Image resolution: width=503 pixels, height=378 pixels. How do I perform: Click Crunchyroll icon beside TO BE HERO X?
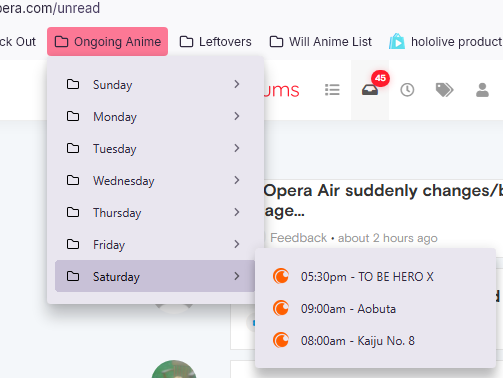point(281,276)
